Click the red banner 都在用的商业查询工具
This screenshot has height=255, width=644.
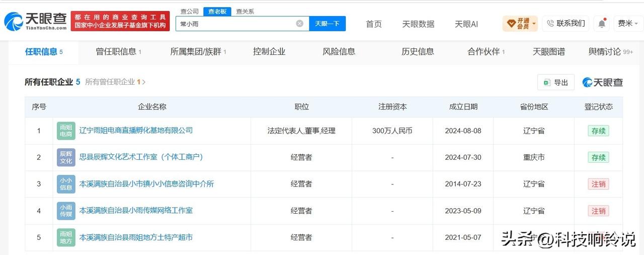(x=120, y=21)
